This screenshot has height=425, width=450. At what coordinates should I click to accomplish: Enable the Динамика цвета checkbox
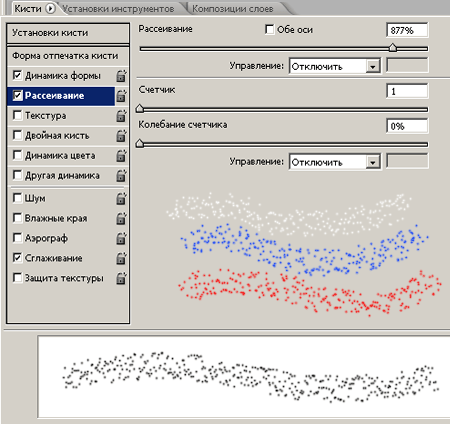click(x=17, y=155)
